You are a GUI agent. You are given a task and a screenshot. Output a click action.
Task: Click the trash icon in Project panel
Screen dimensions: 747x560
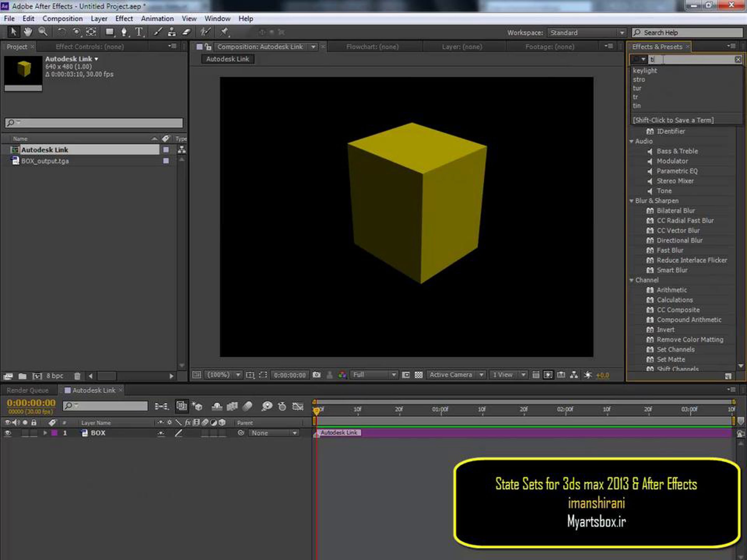point(77,376)
